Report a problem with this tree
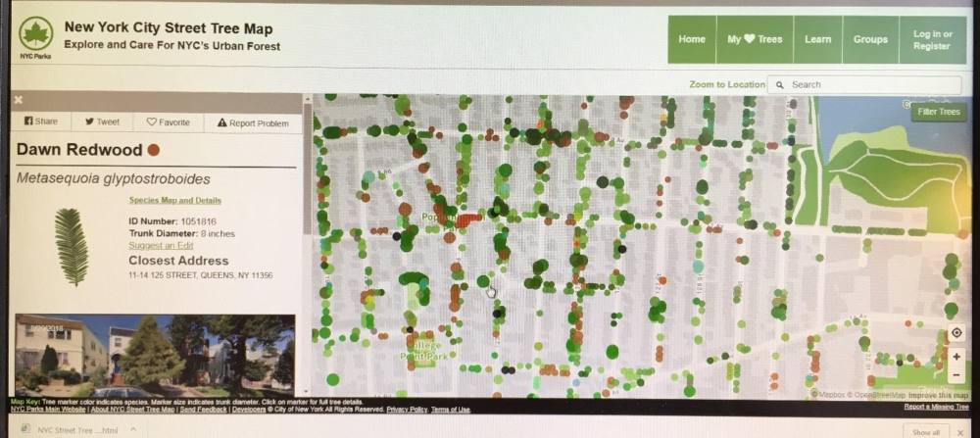 click(253, 123)
